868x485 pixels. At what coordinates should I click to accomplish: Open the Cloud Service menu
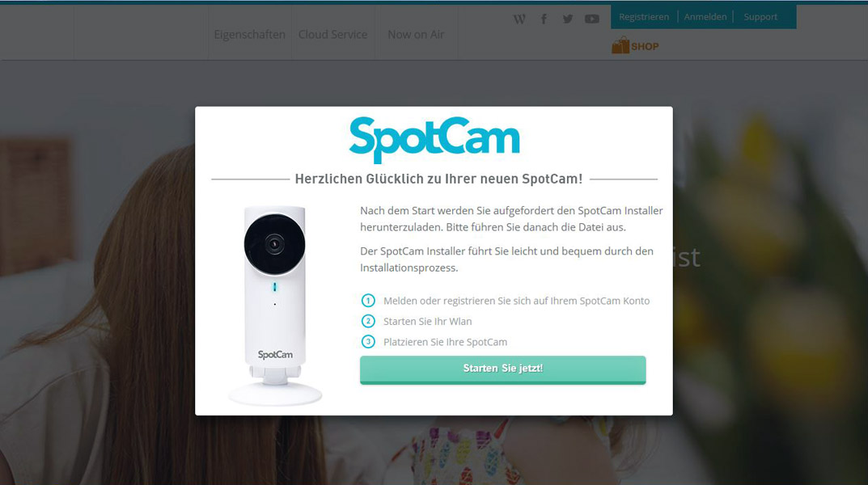point(332,34)
